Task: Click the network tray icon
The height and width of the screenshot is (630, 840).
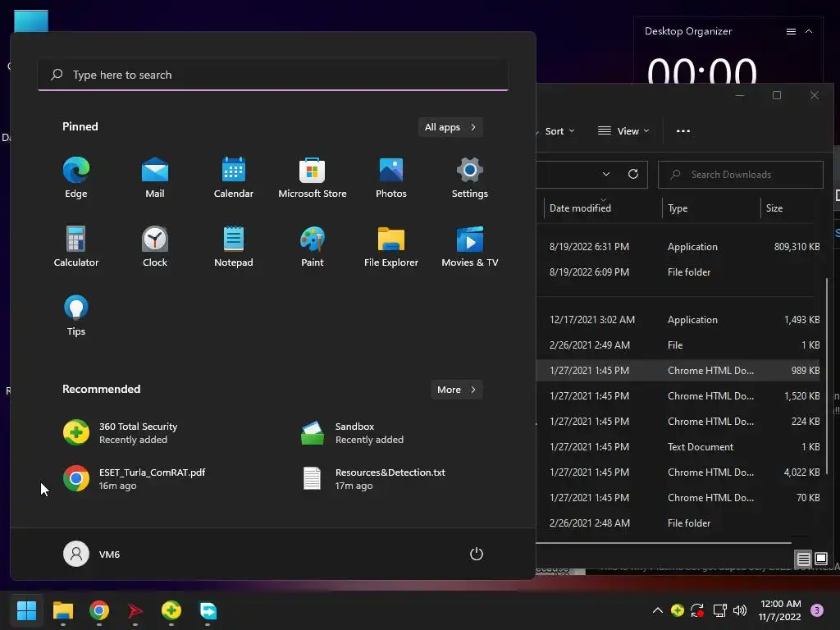Action: click(719, 610)
